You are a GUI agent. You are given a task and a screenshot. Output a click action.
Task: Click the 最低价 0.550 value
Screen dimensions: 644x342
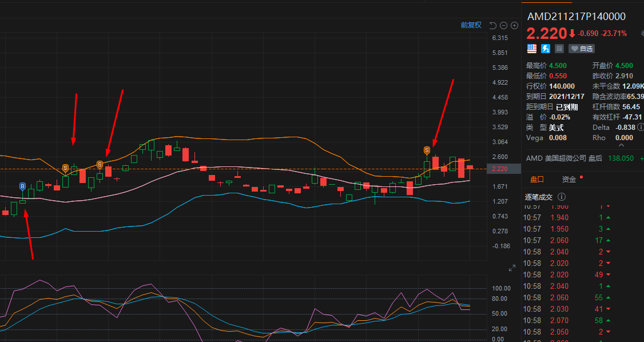coord(558,76)
